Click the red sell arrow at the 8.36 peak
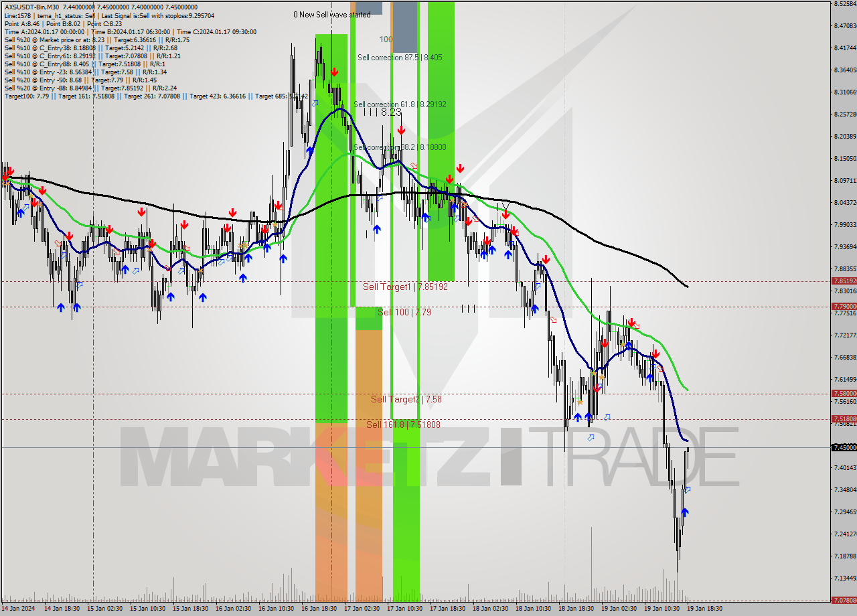The height and width of the screenshot is (616, 857). click(333, 72)
